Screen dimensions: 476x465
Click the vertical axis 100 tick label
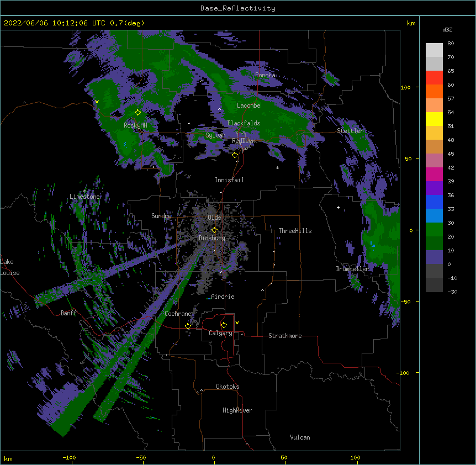pyautogui.click(x=405, y=87)
